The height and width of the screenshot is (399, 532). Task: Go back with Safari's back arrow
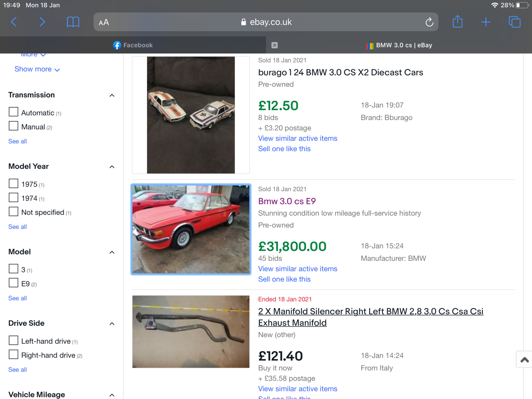14,22
